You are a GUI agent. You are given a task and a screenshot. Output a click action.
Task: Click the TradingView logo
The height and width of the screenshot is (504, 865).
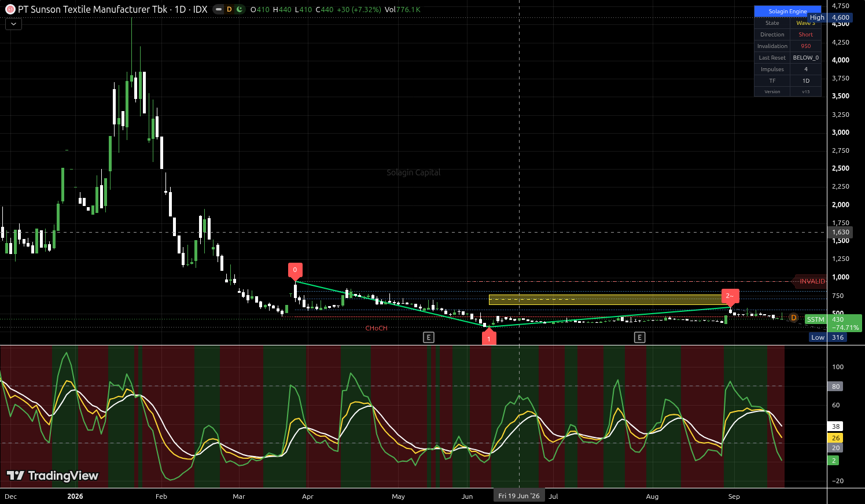pos(53,476)
